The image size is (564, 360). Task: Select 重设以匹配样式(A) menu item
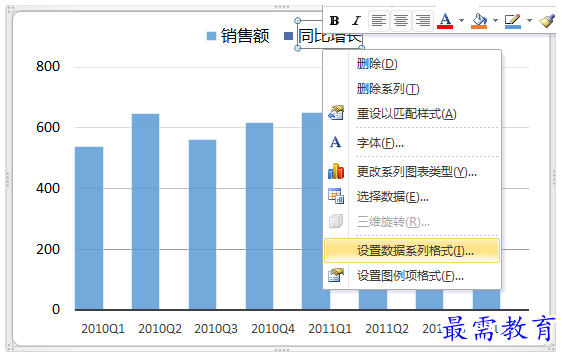point(411,114)
